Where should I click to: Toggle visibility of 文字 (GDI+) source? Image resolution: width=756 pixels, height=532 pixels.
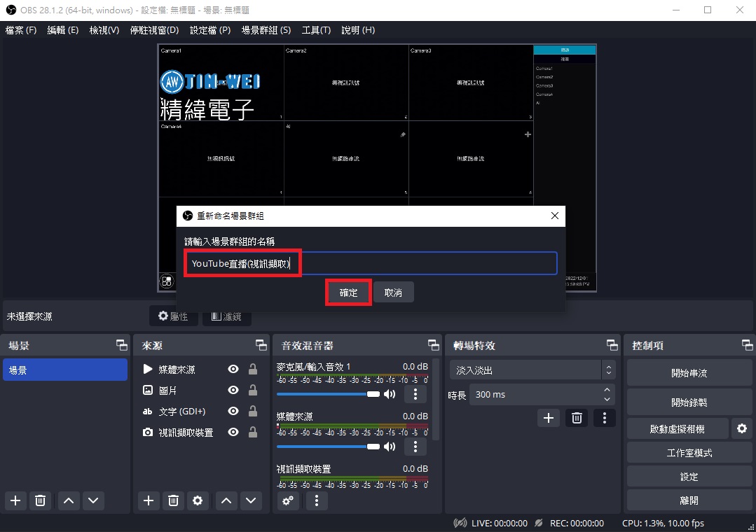click(x=233, y=411)
